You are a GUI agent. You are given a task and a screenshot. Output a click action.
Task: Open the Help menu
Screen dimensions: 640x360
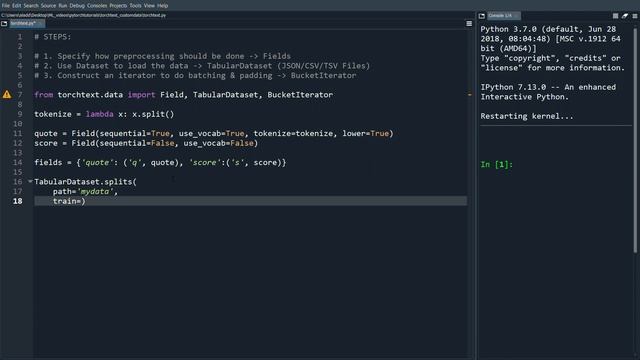click(162, 6)
